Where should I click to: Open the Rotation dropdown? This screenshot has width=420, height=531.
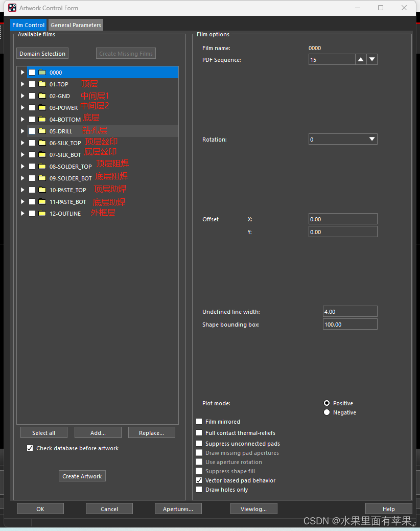(343, 139)
